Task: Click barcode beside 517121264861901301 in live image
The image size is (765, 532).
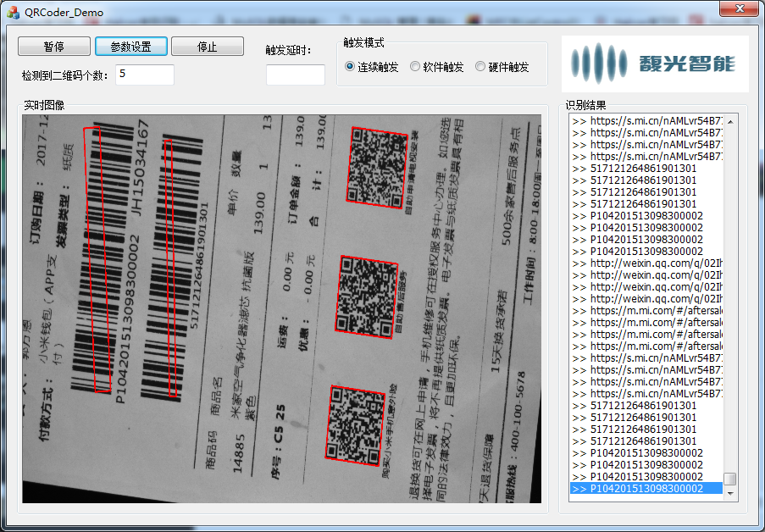Action: [x=171, y=268]
